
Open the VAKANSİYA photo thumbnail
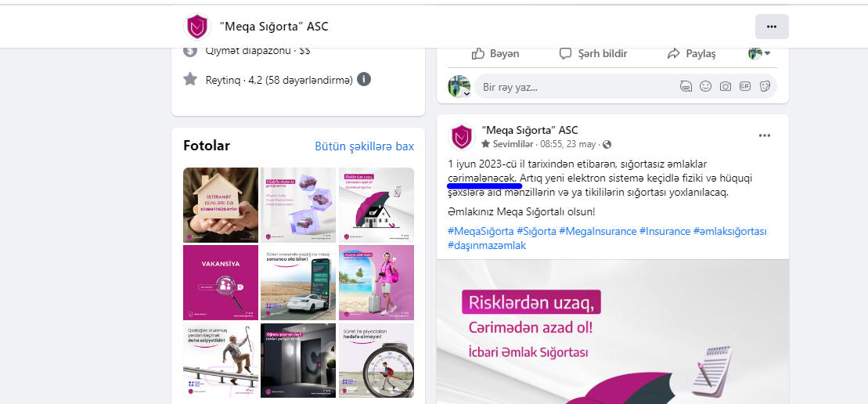[221, 283]
